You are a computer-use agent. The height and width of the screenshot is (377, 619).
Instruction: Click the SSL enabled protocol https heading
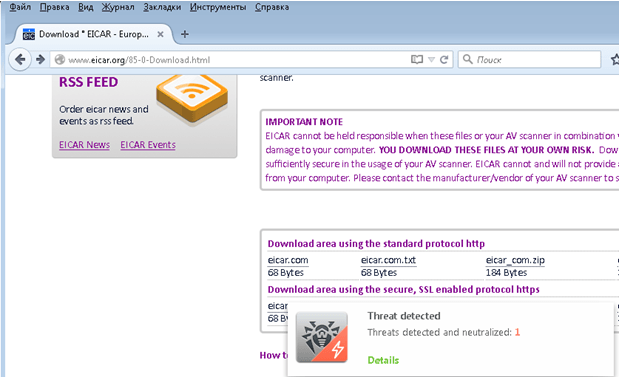(403, 289)
